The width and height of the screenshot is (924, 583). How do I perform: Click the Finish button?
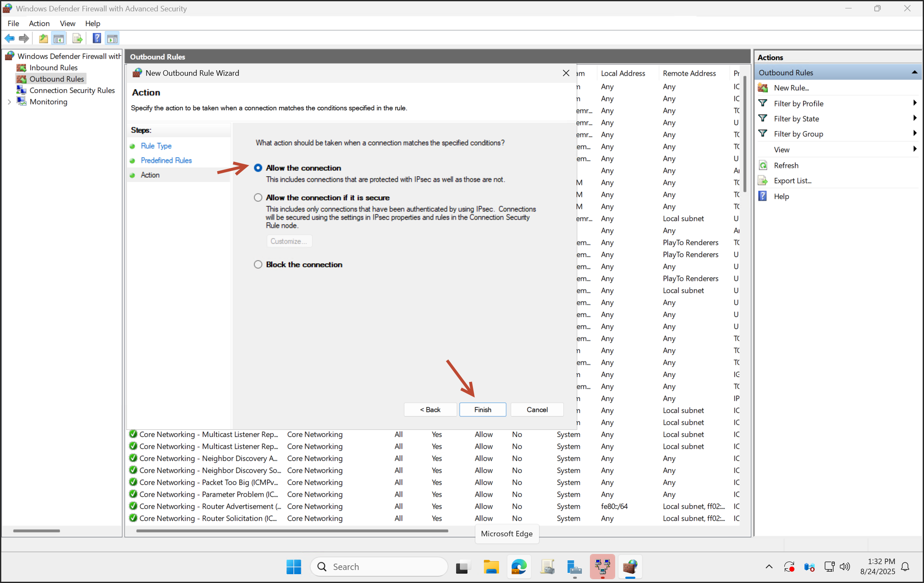(483, 410)
